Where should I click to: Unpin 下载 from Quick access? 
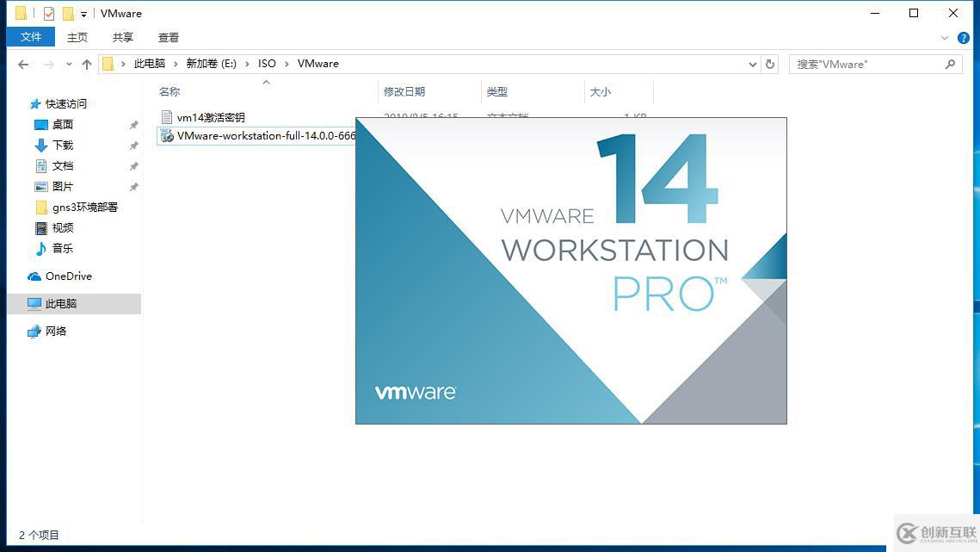[134, 145]
